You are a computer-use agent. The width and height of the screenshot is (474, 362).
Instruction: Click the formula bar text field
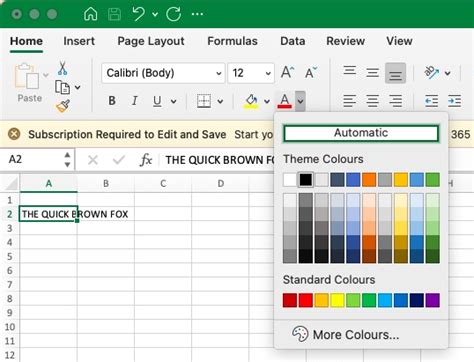(218, 160)
